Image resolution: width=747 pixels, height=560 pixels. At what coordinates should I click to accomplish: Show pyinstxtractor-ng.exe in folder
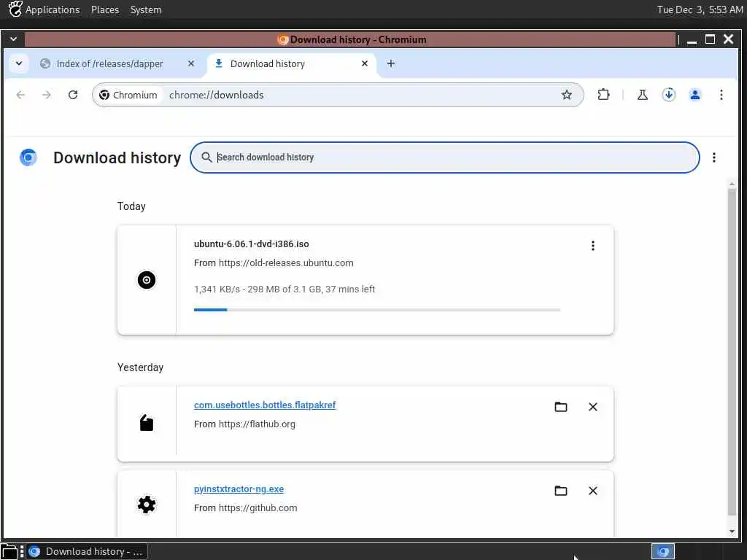(x=561, y=491)
